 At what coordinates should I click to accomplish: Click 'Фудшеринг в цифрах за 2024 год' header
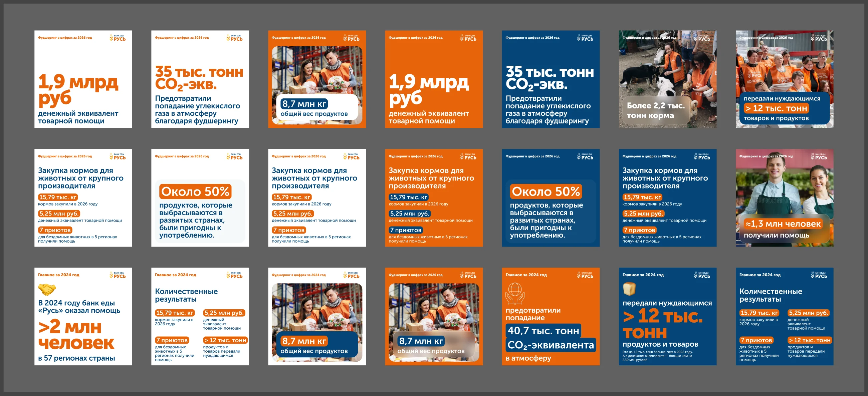pos(299,275)
